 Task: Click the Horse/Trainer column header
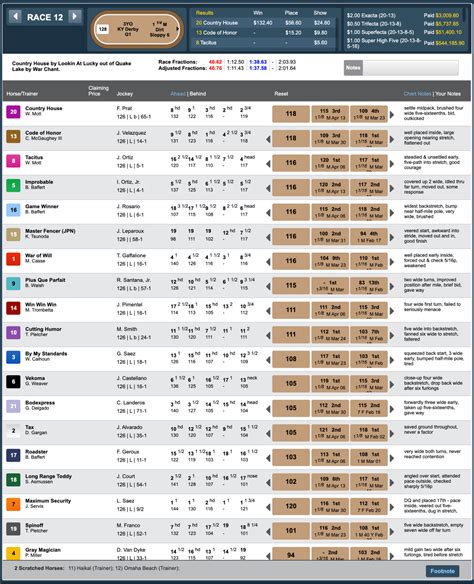22,94
